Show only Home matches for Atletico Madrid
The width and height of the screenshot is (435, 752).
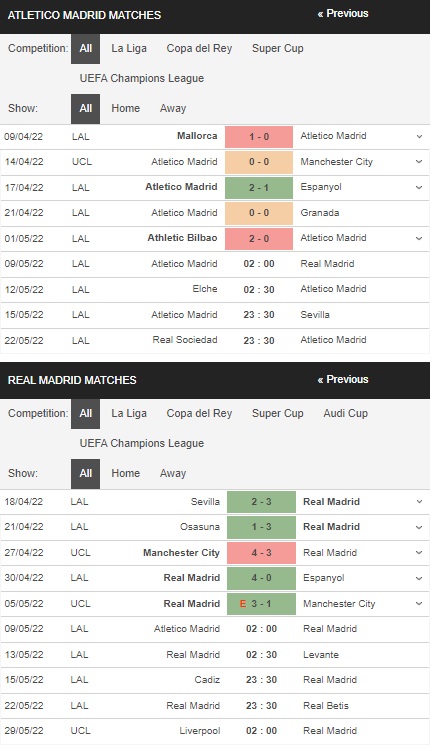point(126,108)
